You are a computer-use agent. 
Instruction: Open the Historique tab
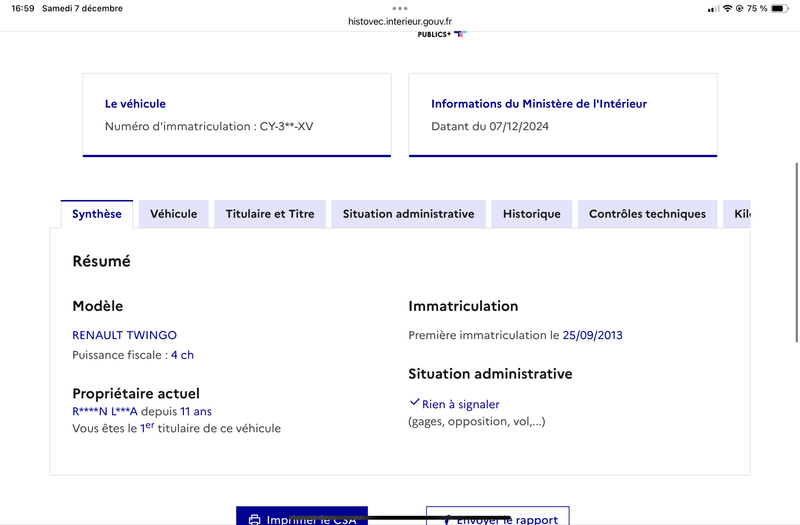pos(532,214)
